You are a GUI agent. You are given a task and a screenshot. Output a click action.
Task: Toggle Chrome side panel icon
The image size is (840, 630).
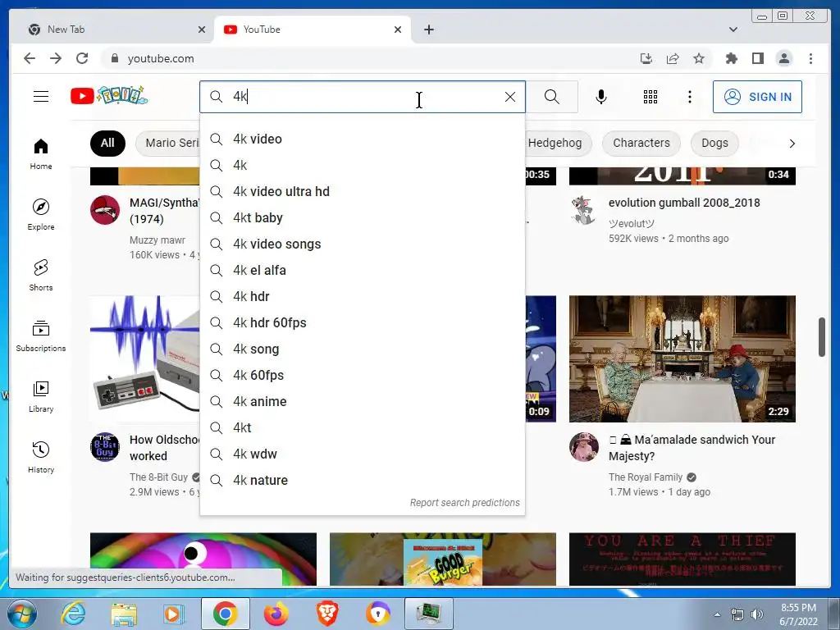click(x=757, y=58)
